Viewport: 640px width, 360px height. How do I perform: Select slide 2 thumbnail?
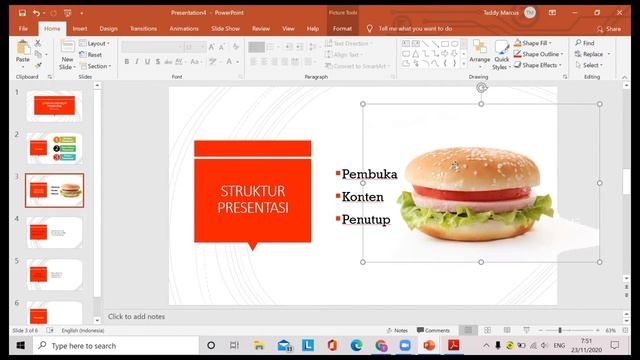pos(54,148)
